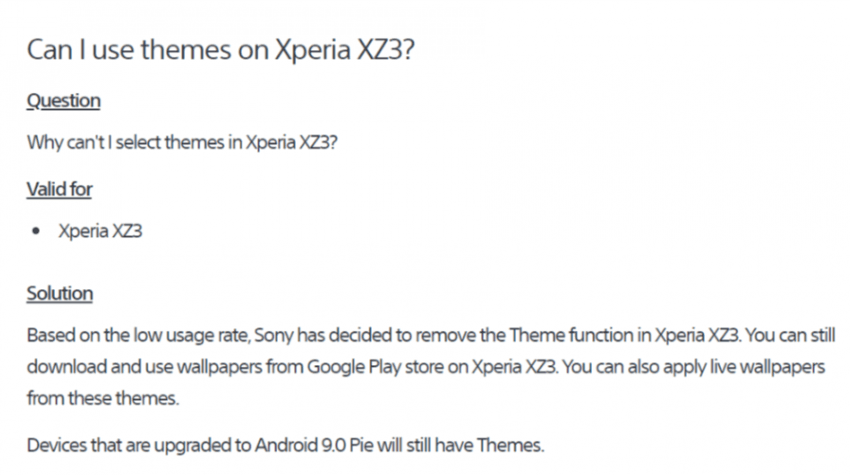Viewport: 850px width, 475px height.
Task: Click the underlined Solution heading
Action: click(x=60, y=293)
